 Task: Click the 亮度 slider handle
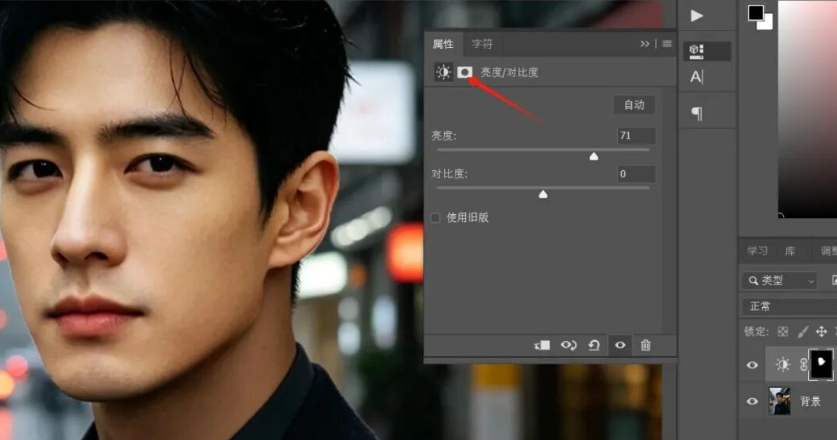[x=594, y=156]
